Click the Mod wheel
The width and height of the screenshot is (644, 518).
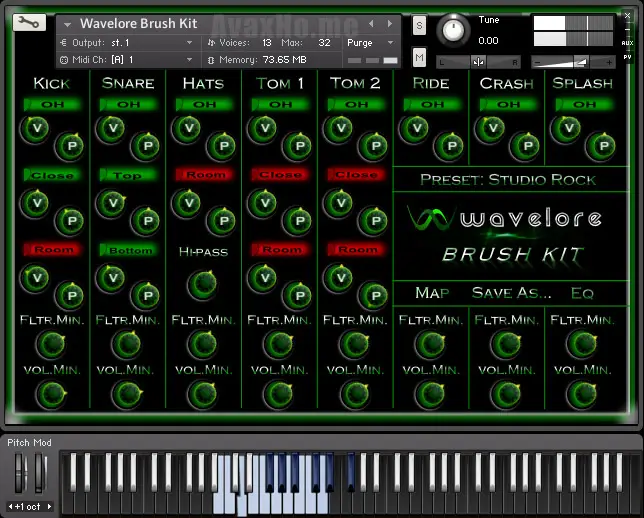[x=39, y=472]
